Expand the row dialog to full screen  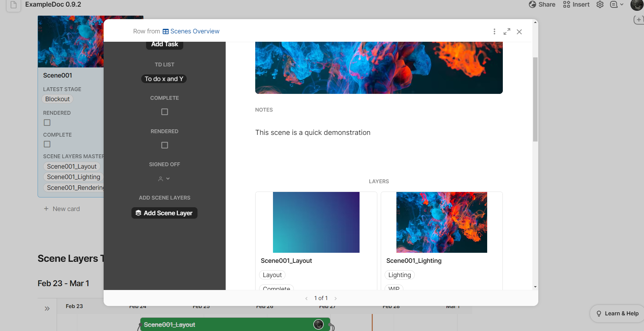pos(507,32)
